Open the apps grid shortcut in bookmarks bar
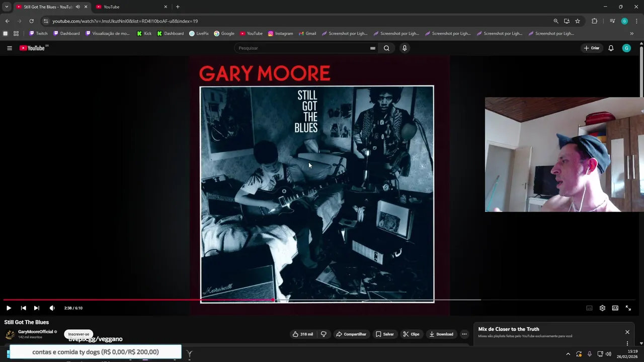 click(x=16, y=34)
